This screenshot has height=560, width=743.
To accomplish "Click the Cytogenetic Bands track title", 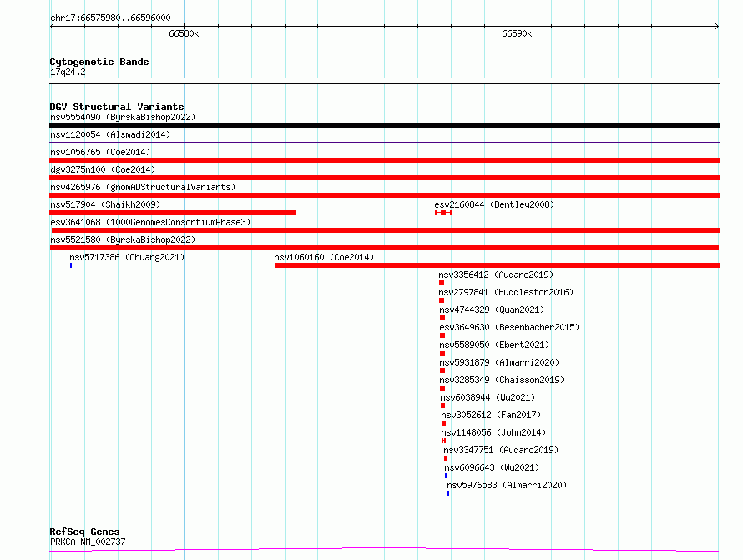I will point(99,62).
